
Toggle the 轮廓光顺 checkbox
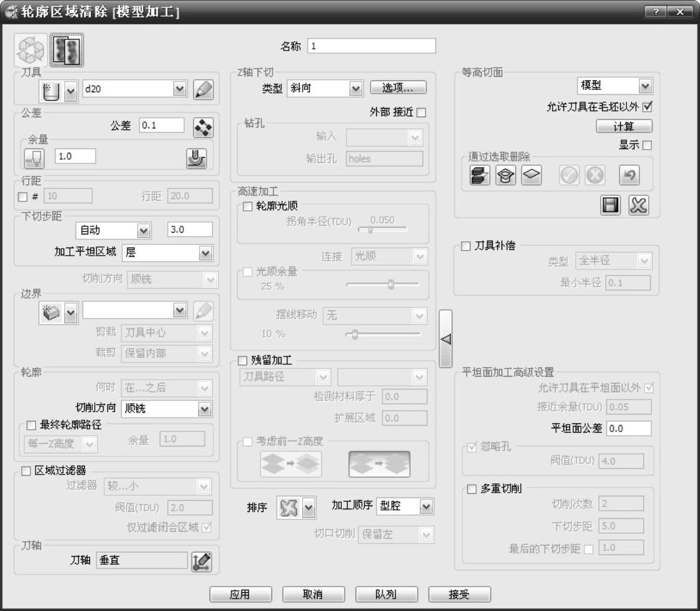click(x=248, y=206)
